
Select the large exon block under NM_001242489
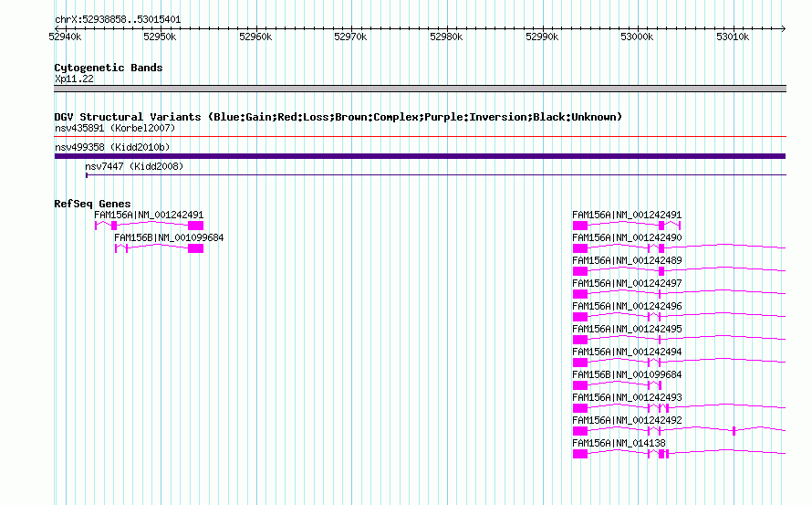click(580, 271)
